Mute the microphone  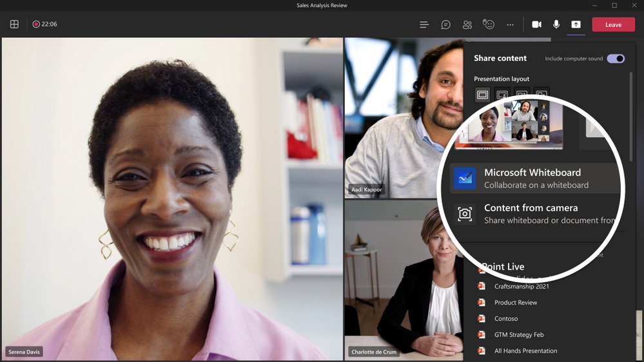556,24
